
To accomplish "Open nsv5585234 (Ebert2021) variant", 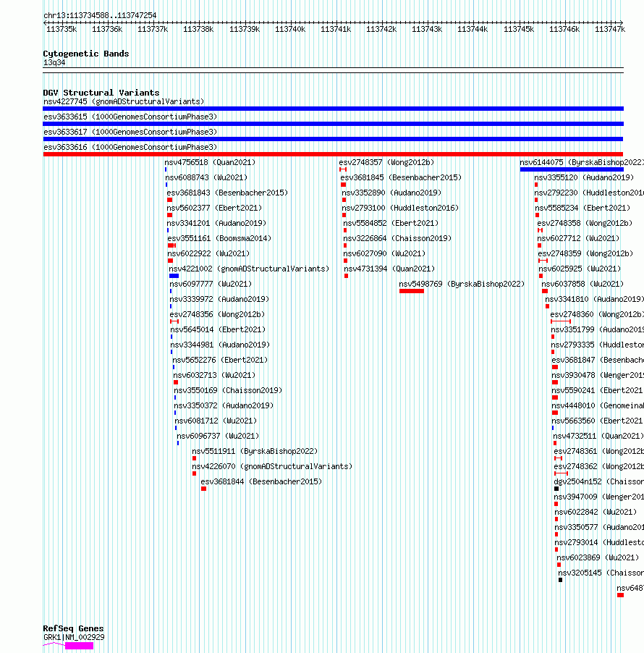I will click(582, 208).
